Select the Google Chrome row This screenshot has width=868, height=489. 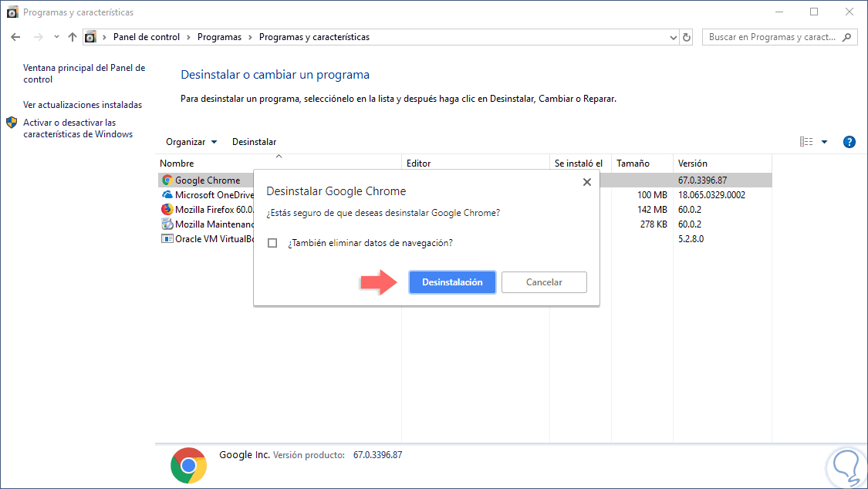(464, 180)
